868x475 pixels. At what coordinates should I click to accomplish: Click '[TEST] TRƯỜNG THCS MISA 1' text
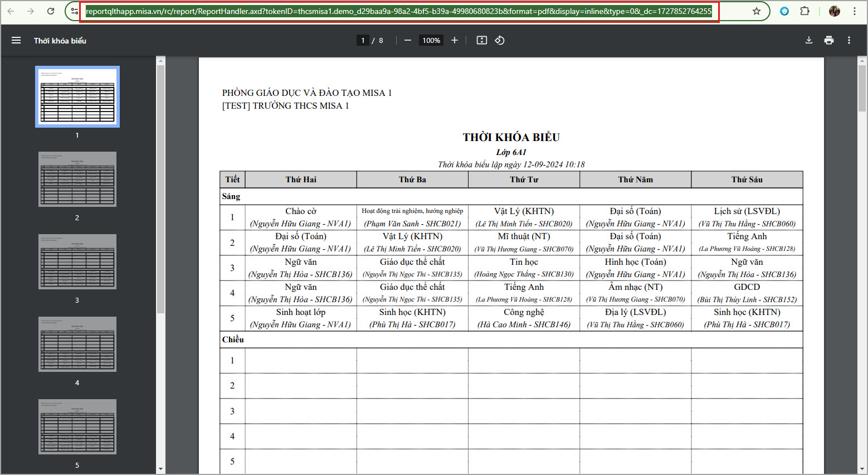(285, 106)
